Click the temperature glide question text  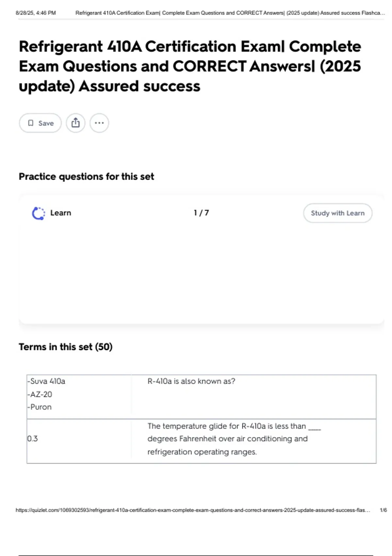pos(227,439)
